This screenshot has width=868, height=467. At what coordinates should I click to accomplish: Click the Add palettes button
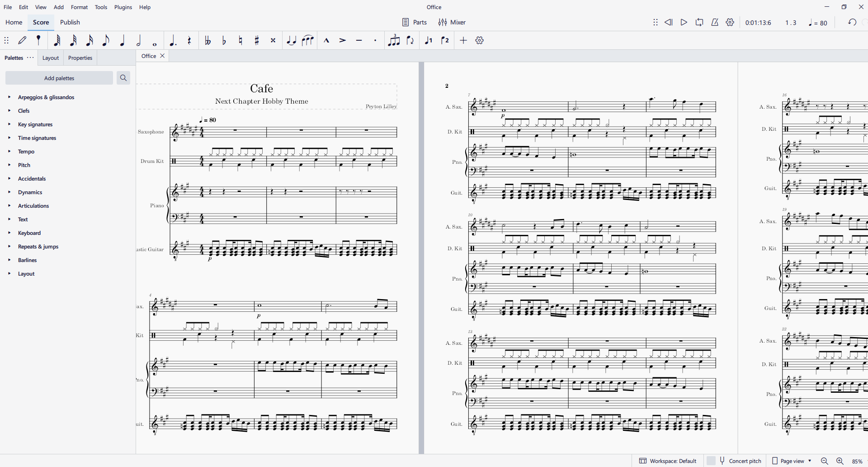point(59,78)
